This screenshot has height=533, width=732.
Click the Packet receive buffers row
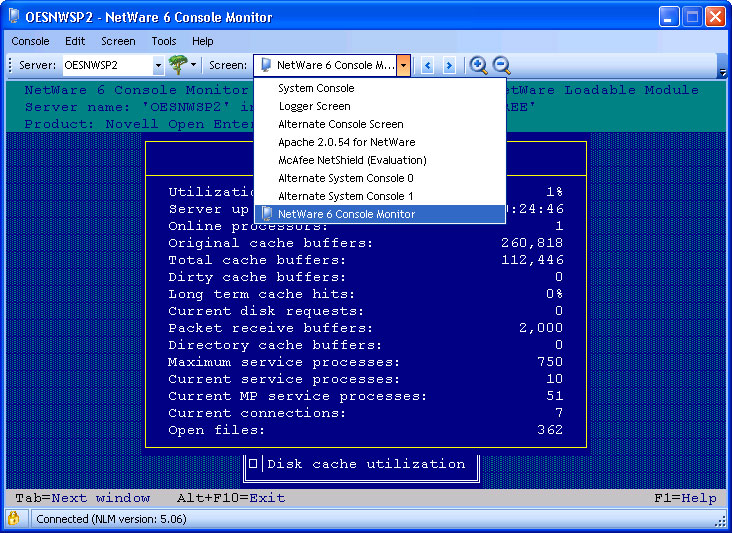(366, 328)
